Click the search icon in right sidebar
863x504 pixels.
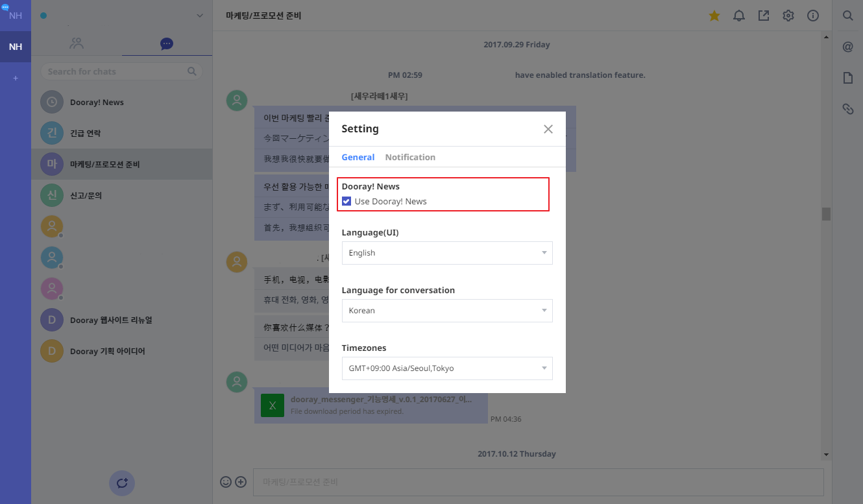pos(847,16)
